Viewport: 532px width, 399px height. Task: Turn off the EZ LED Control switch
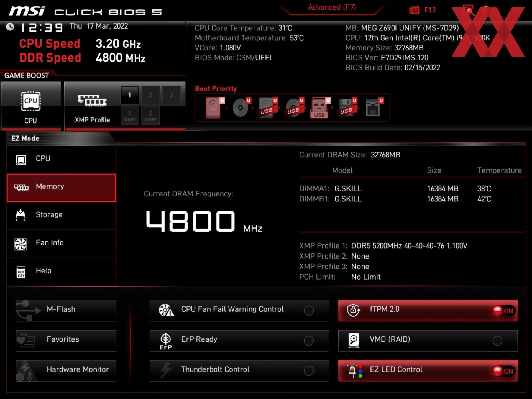coord(503,371)
